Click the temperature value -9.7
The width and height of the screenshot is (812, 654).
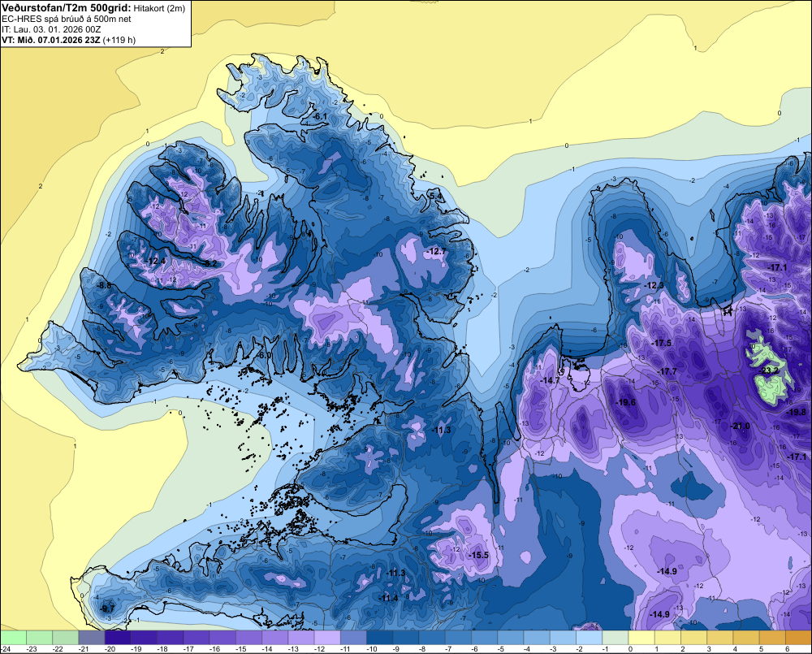tap(107, 609)
